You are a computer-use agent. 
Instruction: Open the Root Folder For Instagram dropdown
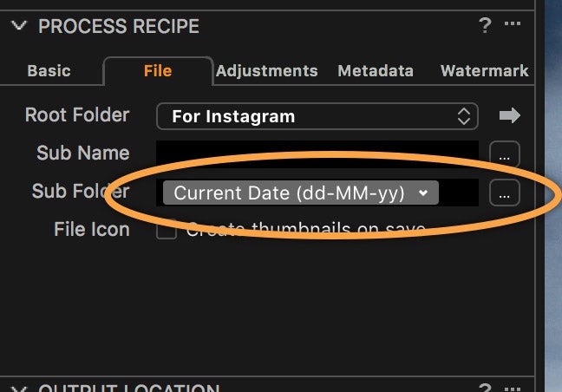coord(317,116)
